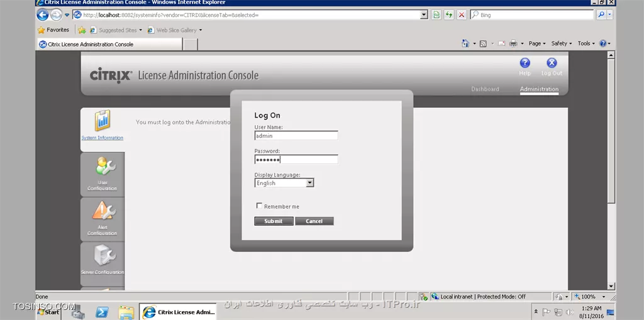Image resolution: width=644 pixels, height=320 pixels.
Task: Open the recent pages dropdown arrow
Action: click(67, 15)
